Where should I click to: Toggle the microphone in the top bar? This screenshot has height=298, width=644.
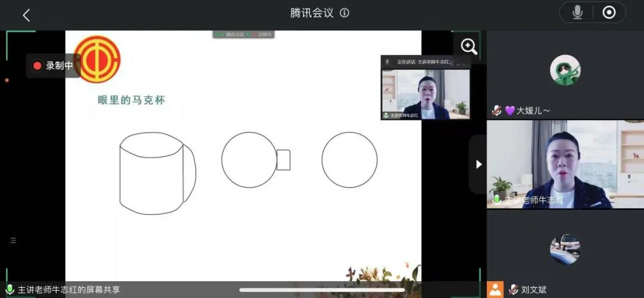577,13
